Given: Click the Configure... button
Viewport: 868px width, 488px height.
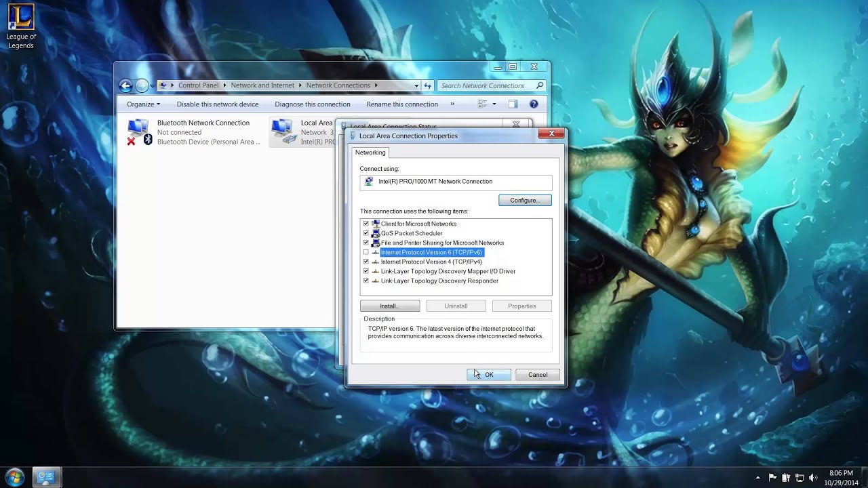Looking at the screenshot, I should (x=525, y=200).
